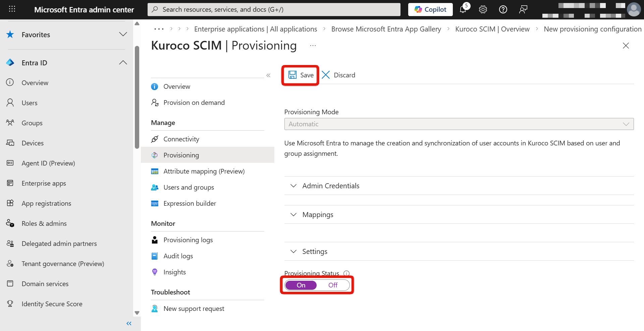
Task: Expand the Settings section
Action: point(314,252)
